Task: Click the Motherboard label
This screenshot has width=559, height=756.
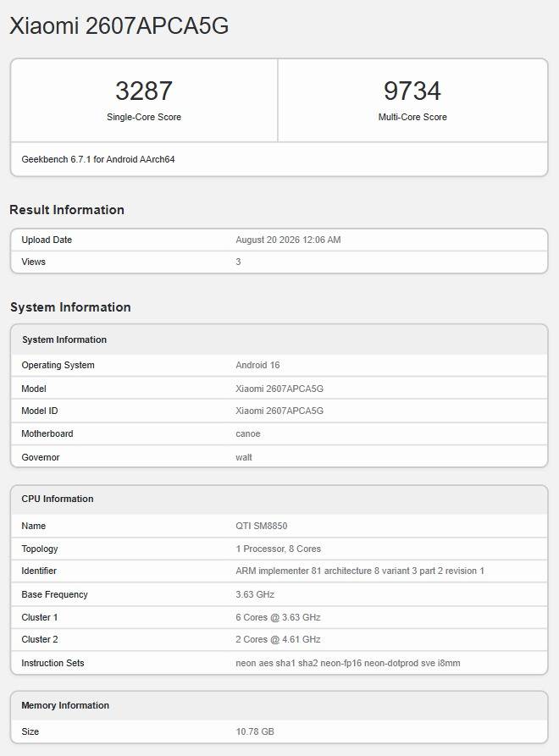Action: click(47, 433)
